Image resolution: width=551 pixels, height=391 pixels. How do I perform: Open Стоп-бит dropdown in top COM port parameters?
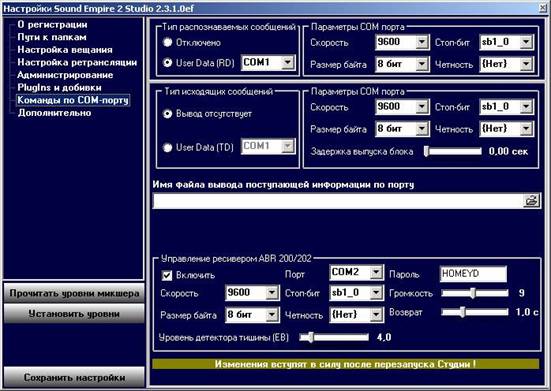pos(526,42)
